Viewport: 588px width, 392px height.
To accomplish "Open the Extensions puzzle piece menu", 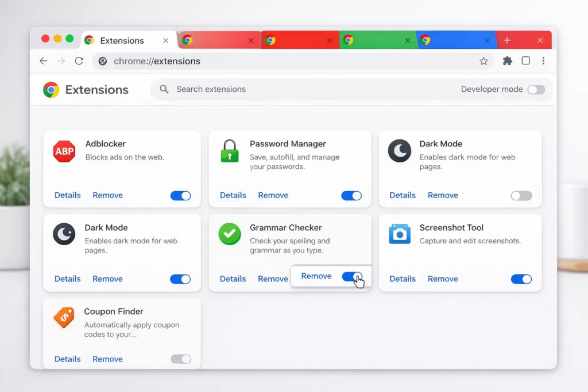I will click(507, 61).
